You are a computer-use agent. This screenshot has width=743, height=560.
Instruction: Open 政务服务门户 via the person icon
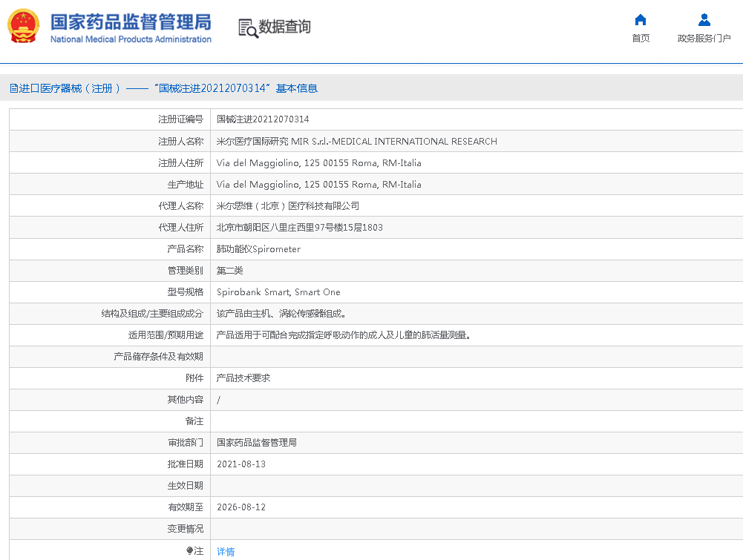coord(704,20)
